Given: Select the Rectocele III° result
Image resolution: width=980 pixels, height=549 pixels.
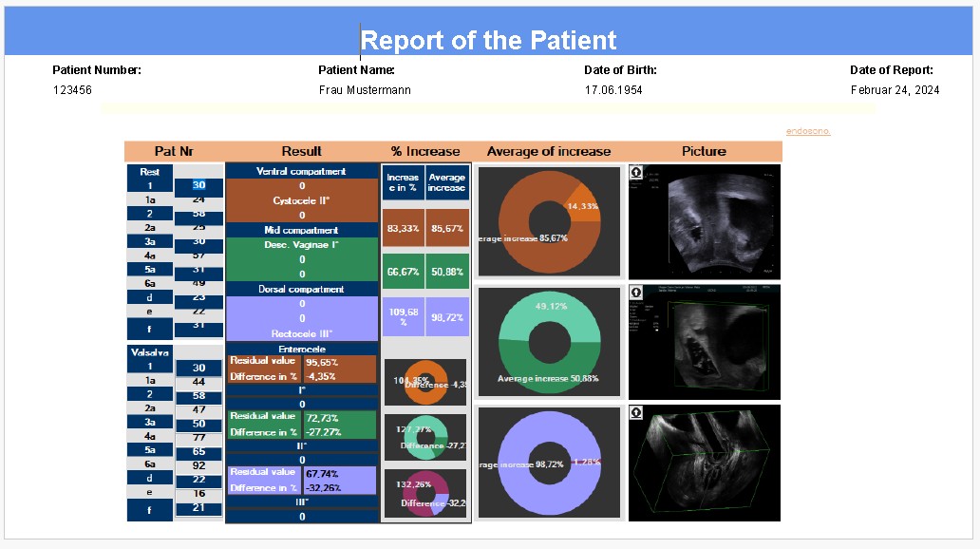Looking at the screenshot, I should pos(301,333).
